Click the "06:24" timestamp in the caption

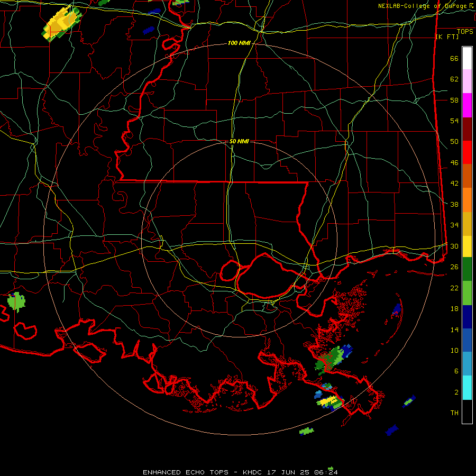[x=326, y=472]
